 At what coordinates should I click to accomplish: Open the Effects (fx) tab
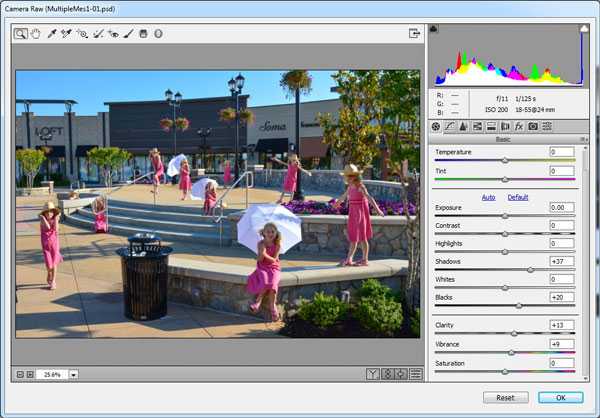[519, 126]
